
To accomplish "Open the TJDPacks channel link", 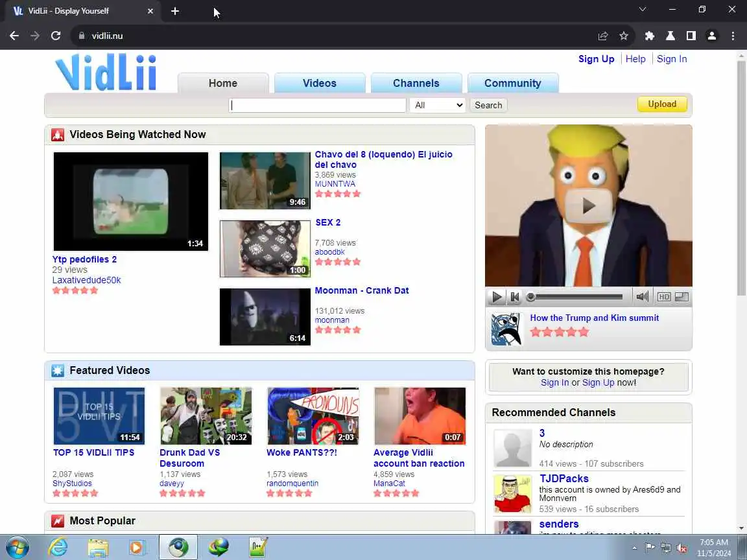I will tap(563, 478).
